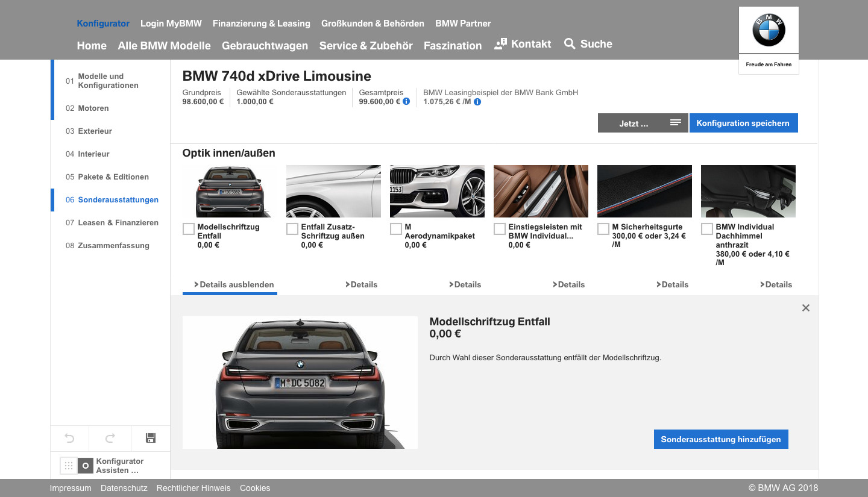This screenshot has height=497, width=868.
Task: Check the Modellschriftzug Entfall checkbox
Action: point(189,229)
